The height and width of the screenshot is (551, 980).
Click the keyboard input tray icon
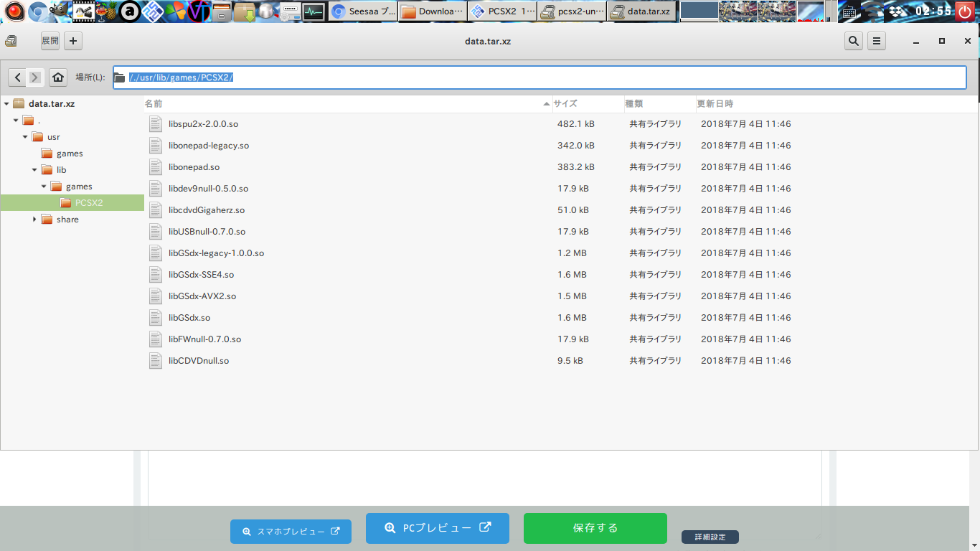click(849, 11)
